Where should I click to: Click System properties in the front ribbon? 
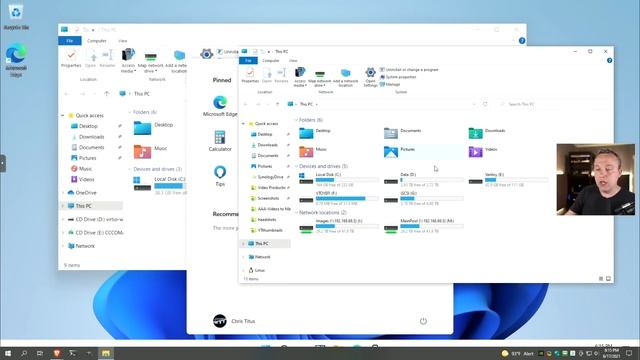[398, 77]
